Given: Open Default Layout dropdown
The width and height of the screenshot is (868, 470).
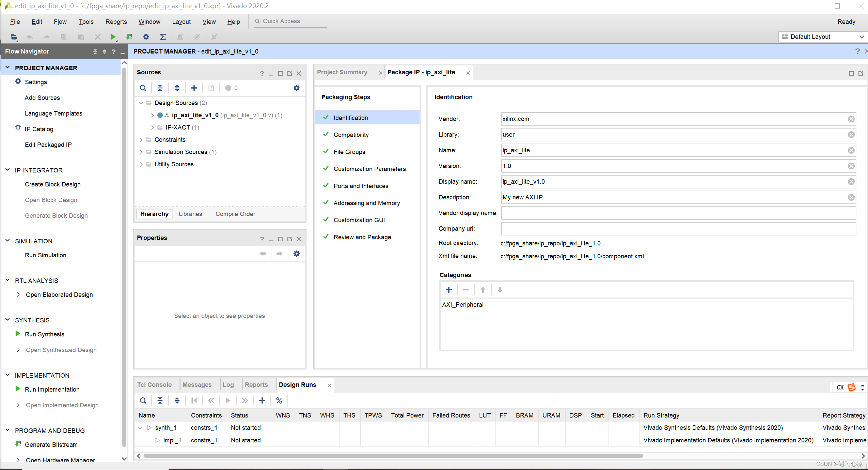Looking at the screenshot, I should pyautogui.click(x=822, y=37).
